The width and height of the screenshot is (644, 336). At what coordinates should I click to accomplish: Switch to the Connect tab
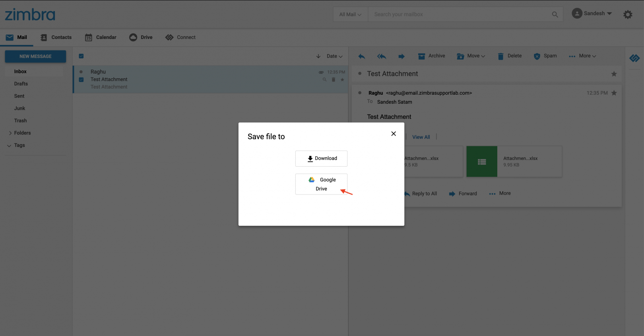click(181, 37)
